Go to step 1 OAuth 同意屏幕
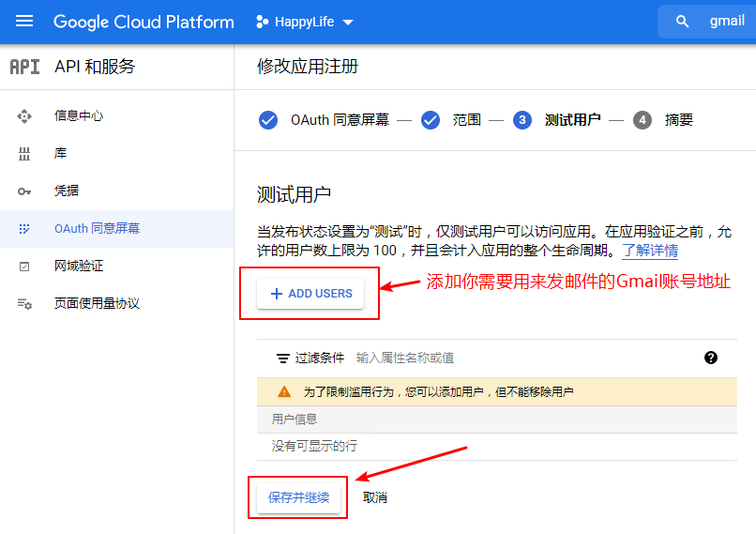This screenshot has width=756, height=534. 325,120
